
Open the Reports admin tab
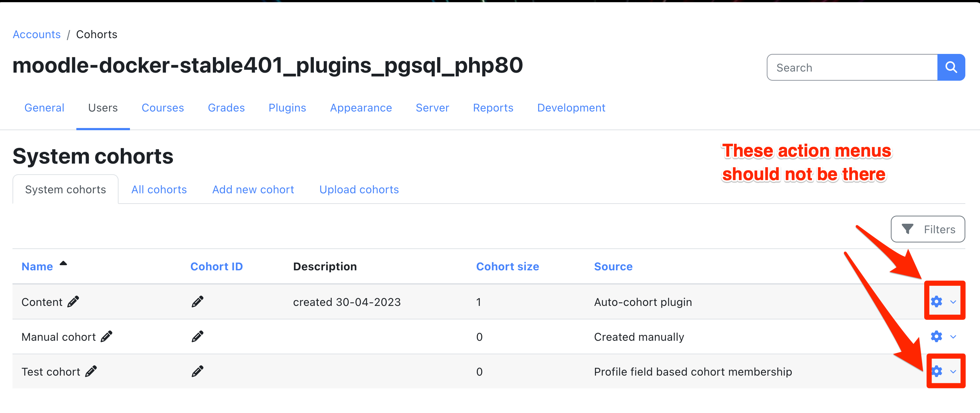click(493, 107)
